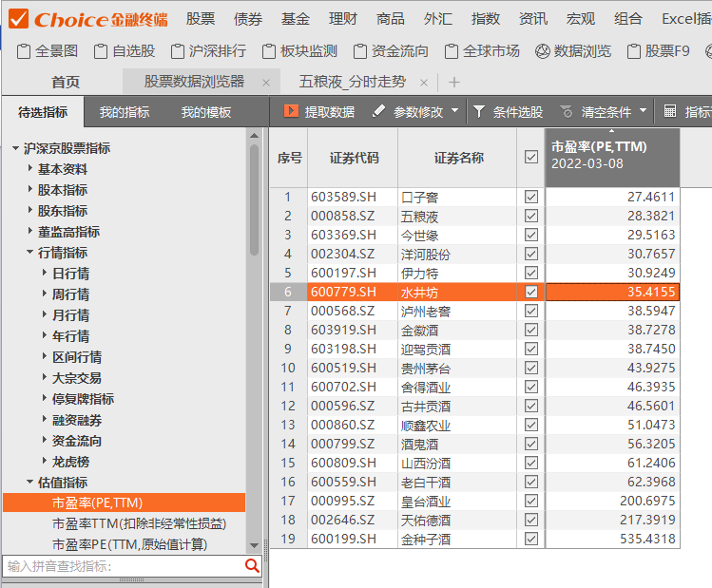The width and height of the screenshot is (712, 588).
Task: Uncheck the checkbox for 五粮液 row
Action: [x=530, y=217]
